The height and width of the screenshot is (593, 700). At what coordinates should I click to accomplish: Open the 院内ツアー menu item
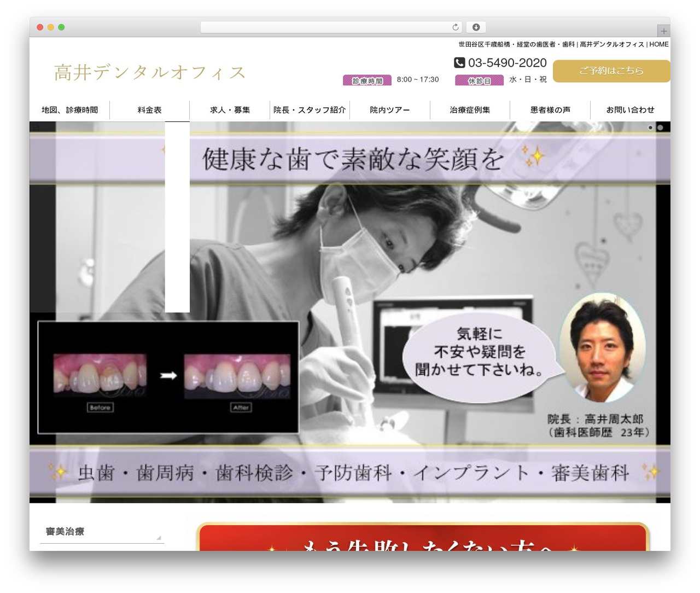[390, 110]
